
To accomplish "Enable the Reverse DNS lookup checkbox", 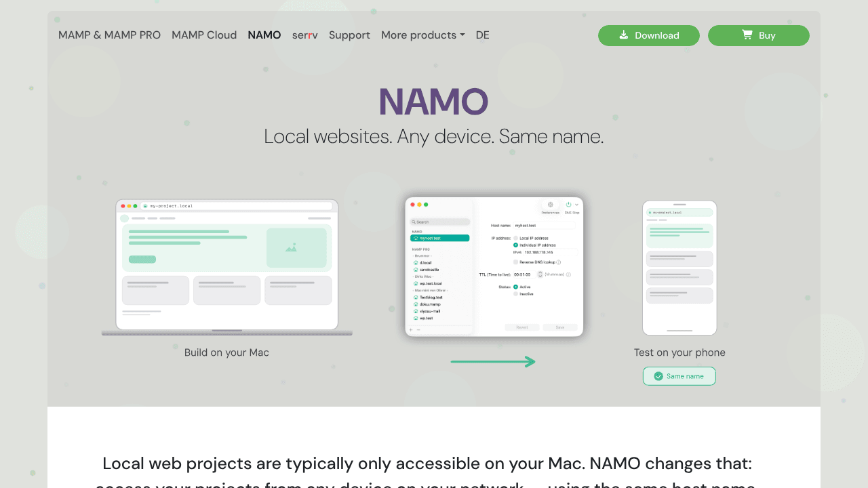I will pos(515,262).
